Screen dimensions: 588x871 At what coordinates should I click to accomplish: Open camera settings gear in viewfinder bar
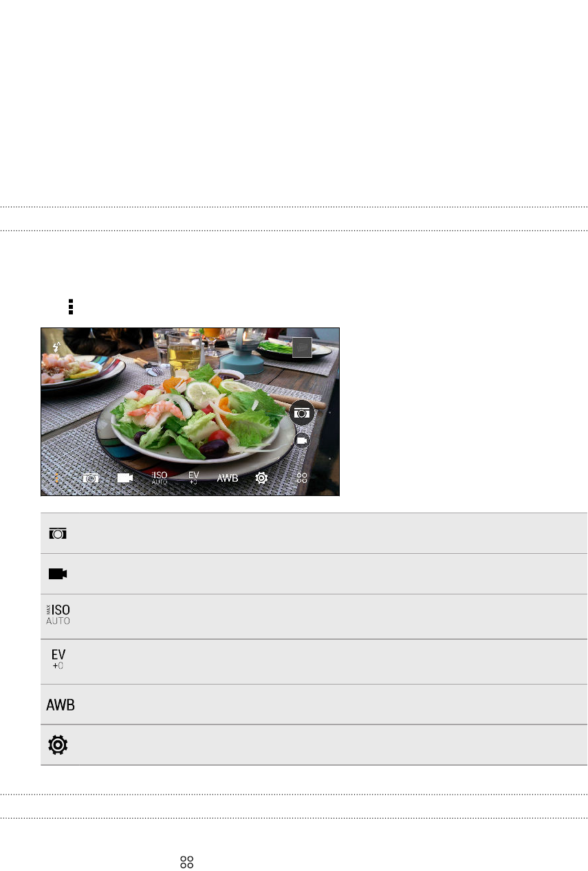tap(261, 477)
